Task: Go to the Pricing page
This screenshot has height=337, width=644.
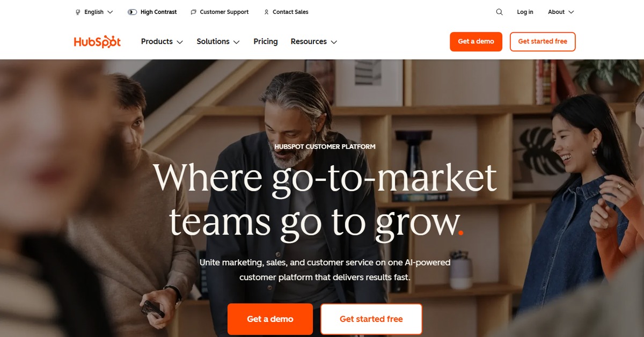Action: click(x=266, y=41)
